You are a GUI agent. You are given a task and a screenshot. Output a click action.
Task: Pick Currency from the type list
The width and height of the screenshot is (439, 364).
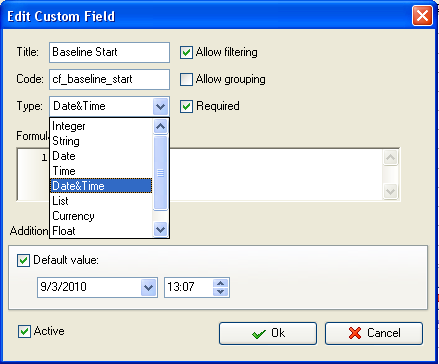[x=101, y=216]
